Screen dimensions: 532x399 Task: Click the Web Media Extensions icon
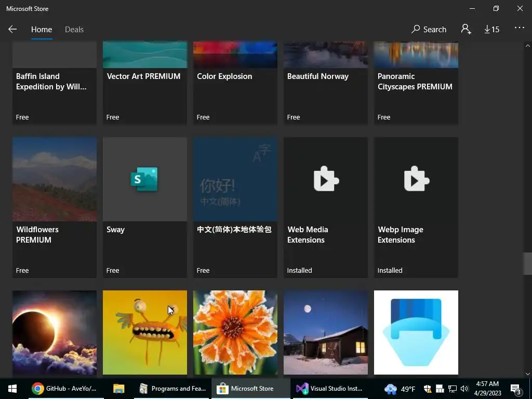(x=326, y=179)
